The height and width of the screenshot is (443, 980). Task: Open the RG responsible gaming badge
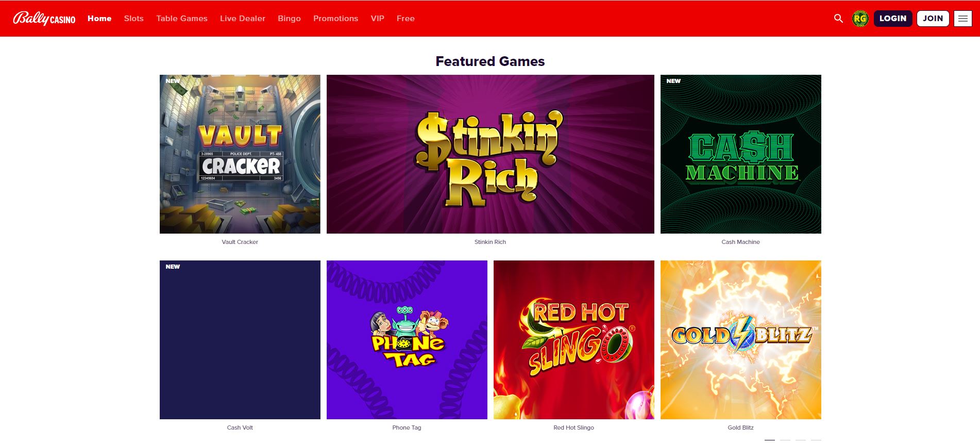[860, 19]
